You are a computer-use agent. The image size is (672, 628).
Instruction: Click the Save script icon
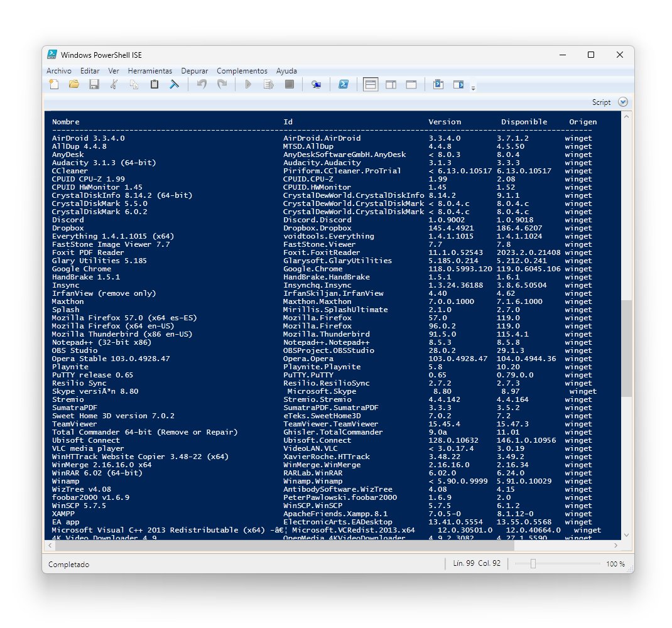[94, 84]
